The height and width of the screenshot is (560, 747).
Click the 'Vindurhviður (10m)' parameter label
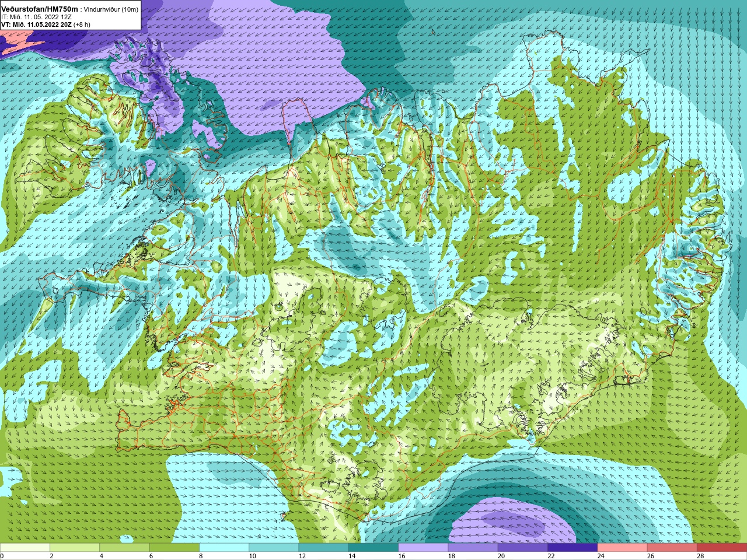111,10
